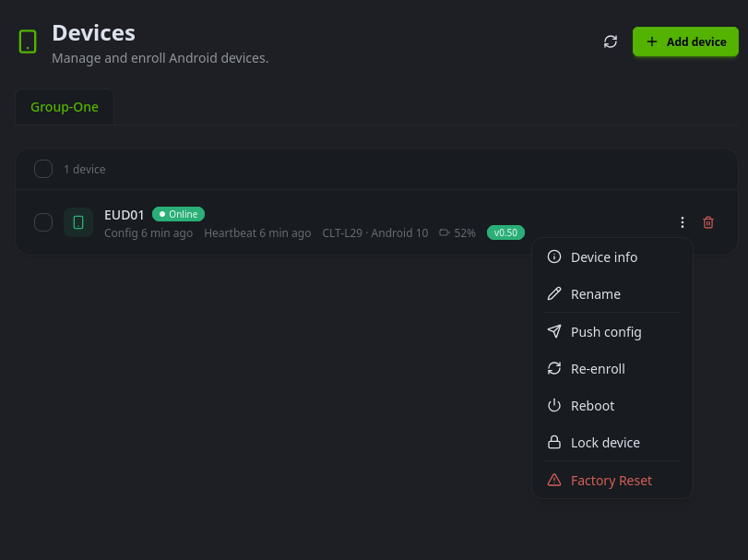Image resolution: width=748 pixels, height=560 pixels.
Task: Click the battery icon next to 52%
Action: 445,233
